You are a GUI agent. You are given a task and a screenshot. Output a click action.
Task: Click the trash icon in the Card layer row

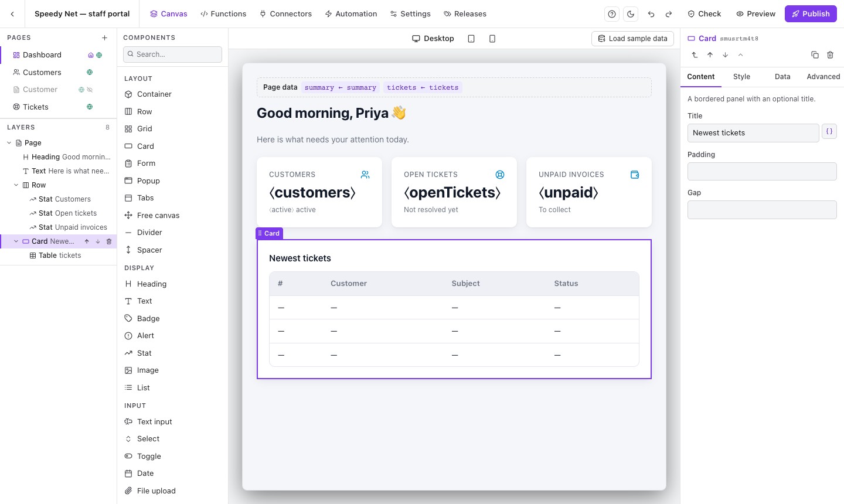click(109, 241)
